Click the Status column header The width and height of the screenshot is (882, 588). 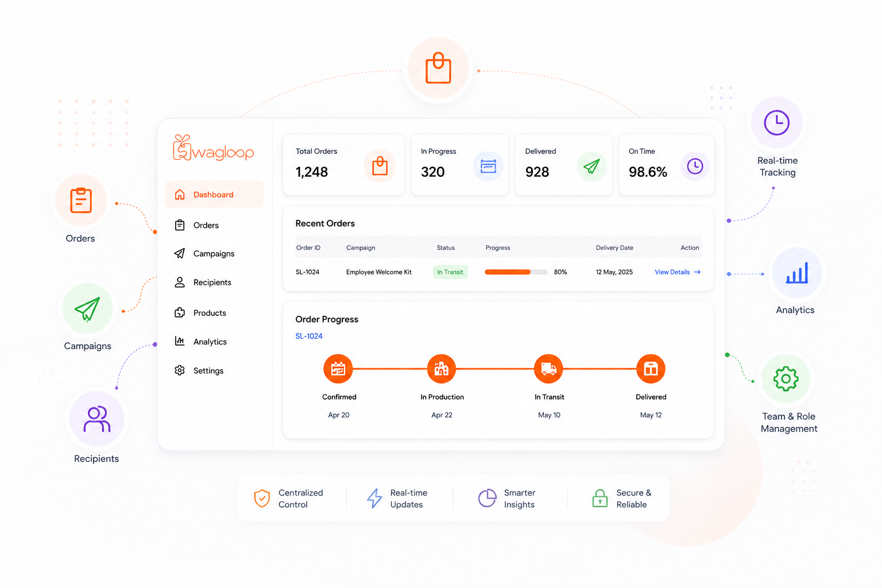446,247
